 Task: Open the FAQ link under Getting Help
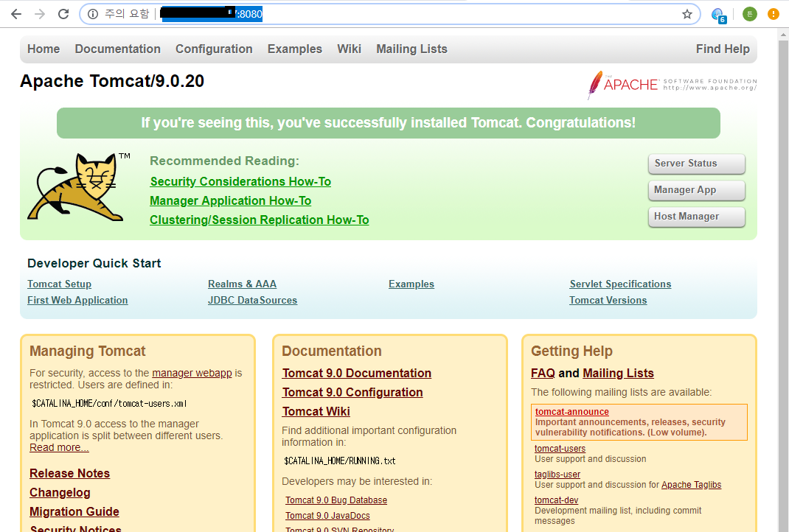pos(543,373)
